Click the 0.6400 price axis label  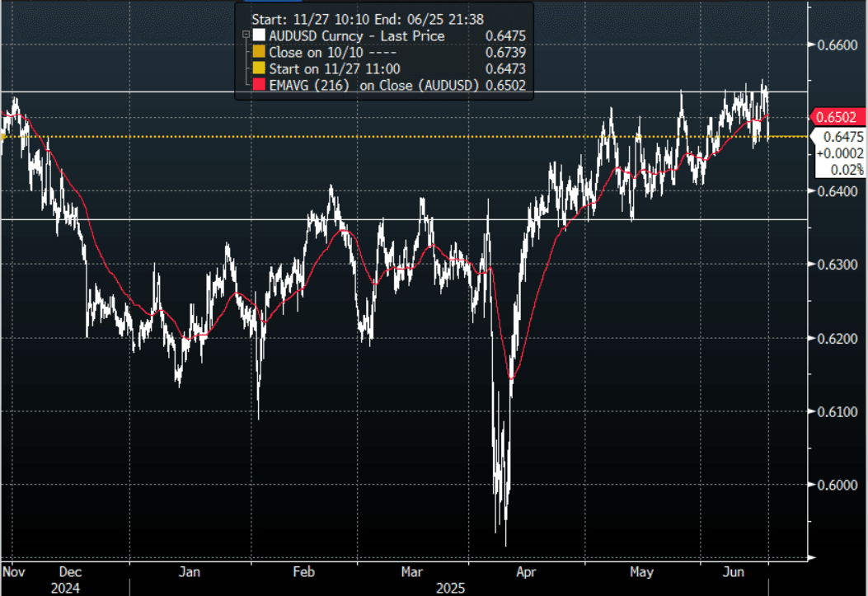pos(838,191)
